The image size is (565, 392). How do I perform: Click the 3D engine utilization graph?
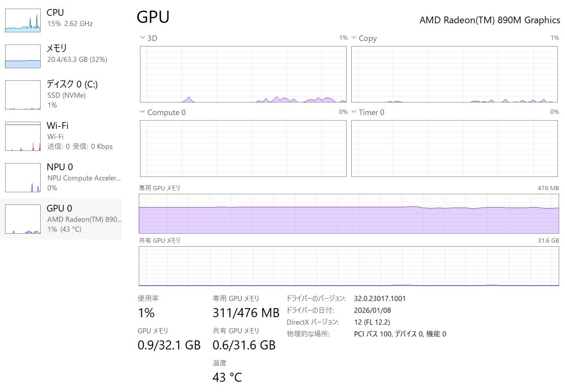[243, 74]
